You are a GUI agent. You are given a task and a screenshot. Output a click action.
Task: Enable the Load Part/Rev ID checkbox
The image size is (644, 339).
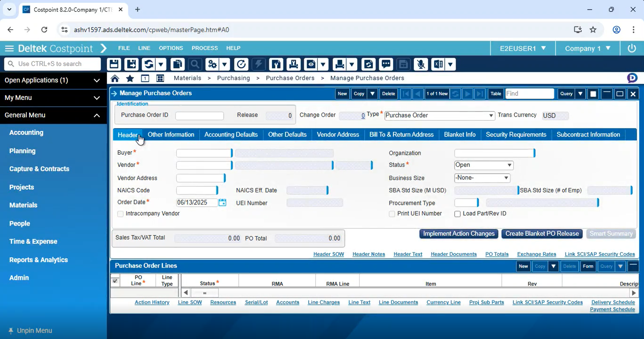(x=457, y=214)
